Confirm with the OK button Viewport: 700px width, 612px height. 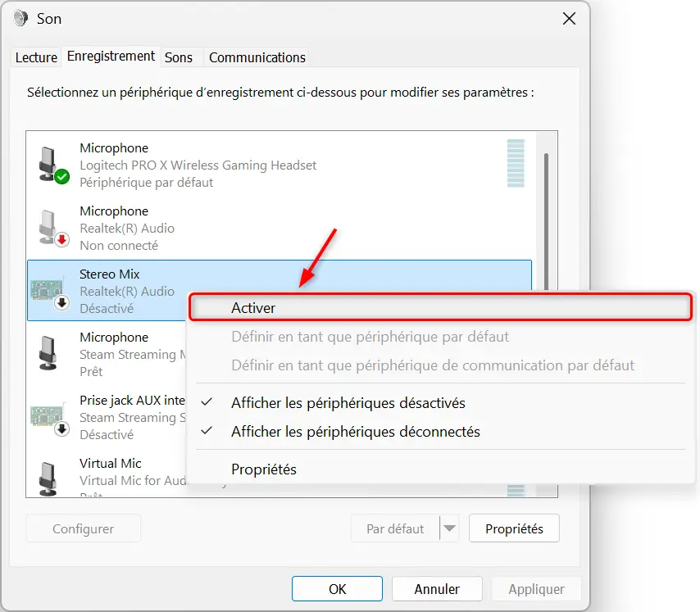point(337,589)
